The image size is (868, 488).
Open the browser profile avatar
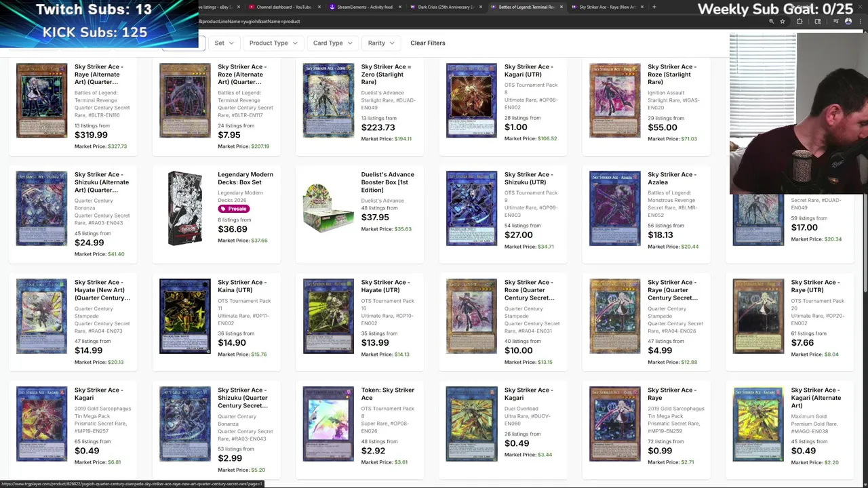[848, 22]
